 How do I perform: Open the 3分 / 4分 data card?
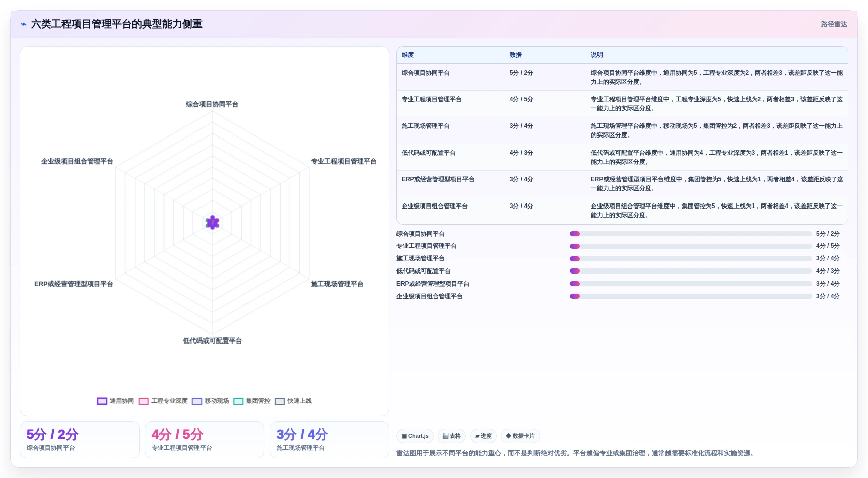coord(329,440)
